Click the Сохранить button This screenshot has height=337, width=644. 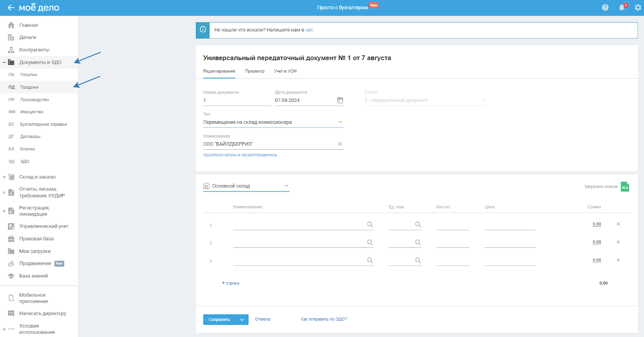point(219,320)
